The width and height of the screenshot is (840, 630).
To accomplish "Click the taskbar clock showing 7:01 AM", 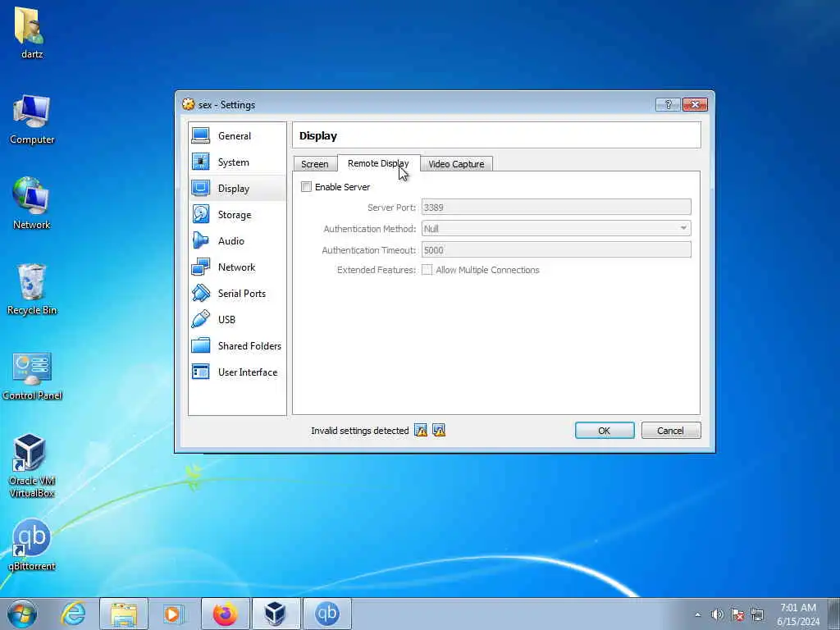I will (x=798, y=614).
